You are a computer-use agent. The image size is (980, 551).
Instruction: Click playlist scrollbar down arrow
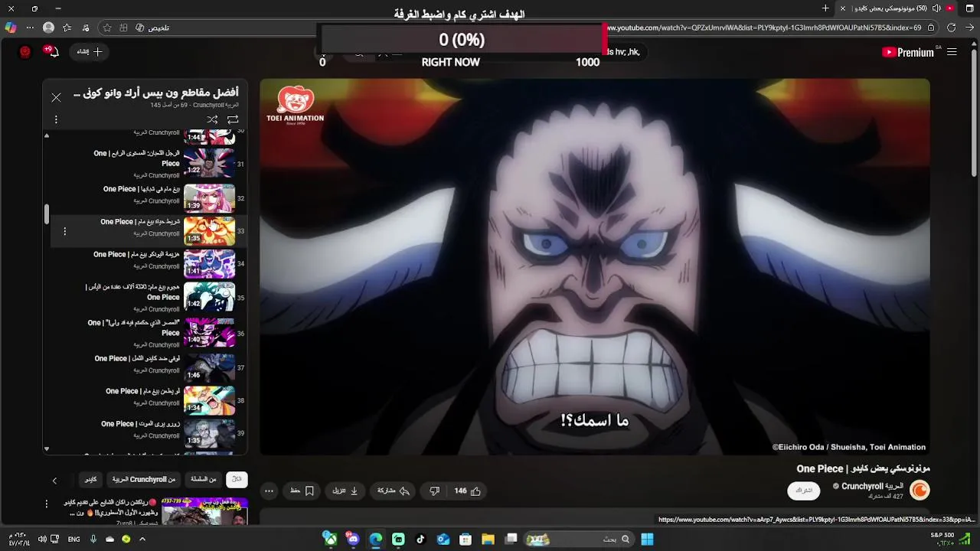pyautogui.click(x=47, y=449)
